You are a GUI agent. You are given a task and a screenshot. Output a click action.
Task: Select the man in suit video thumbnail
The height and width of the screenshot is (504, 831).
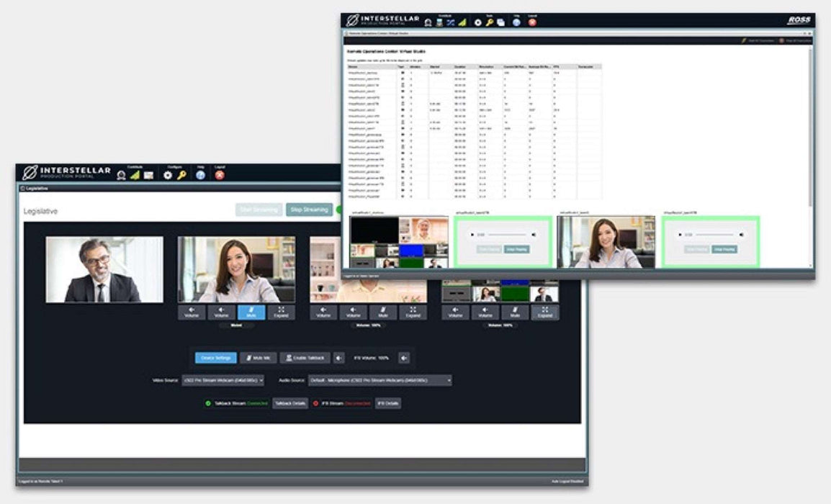point(104,270)
